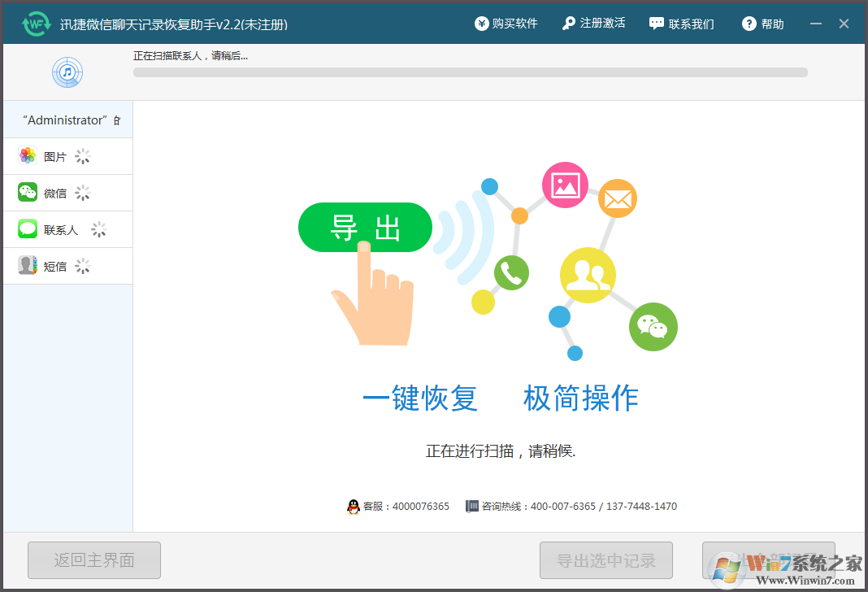Select 购买软件 in the top bar

point(506,24)
